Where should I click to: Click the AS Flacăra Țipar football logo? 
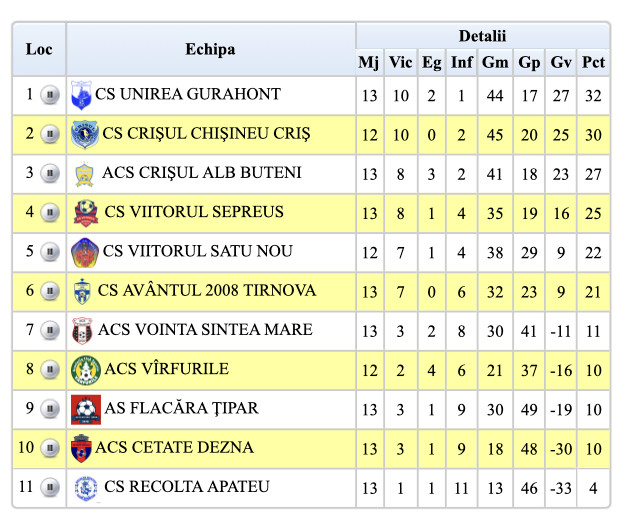pos(85,409)
